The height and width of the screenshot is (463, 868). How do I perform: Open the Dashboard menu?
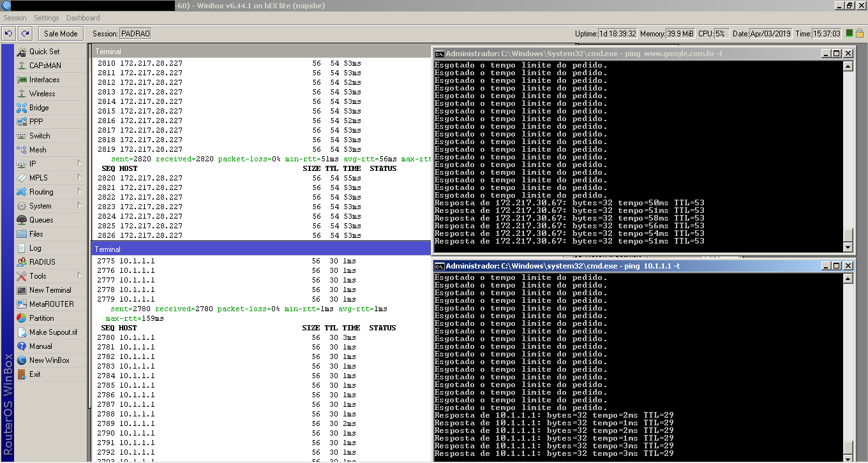83,18
